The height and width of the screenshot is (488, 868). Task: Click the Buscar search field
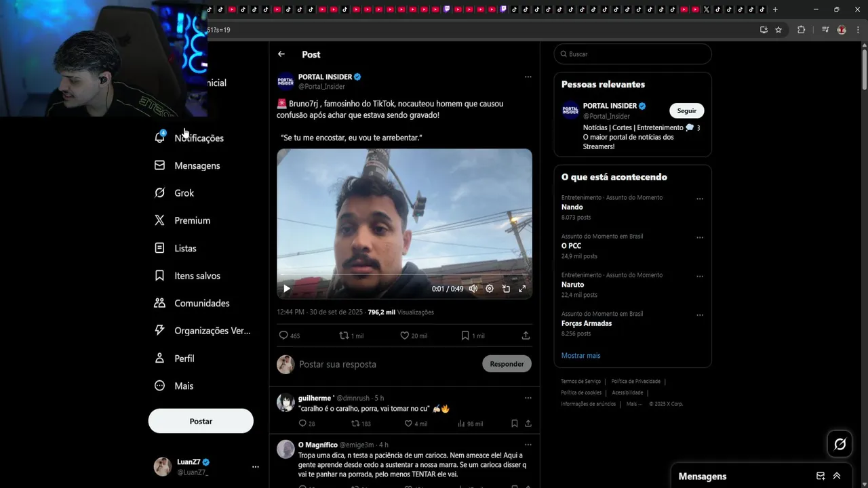(633, 54)
